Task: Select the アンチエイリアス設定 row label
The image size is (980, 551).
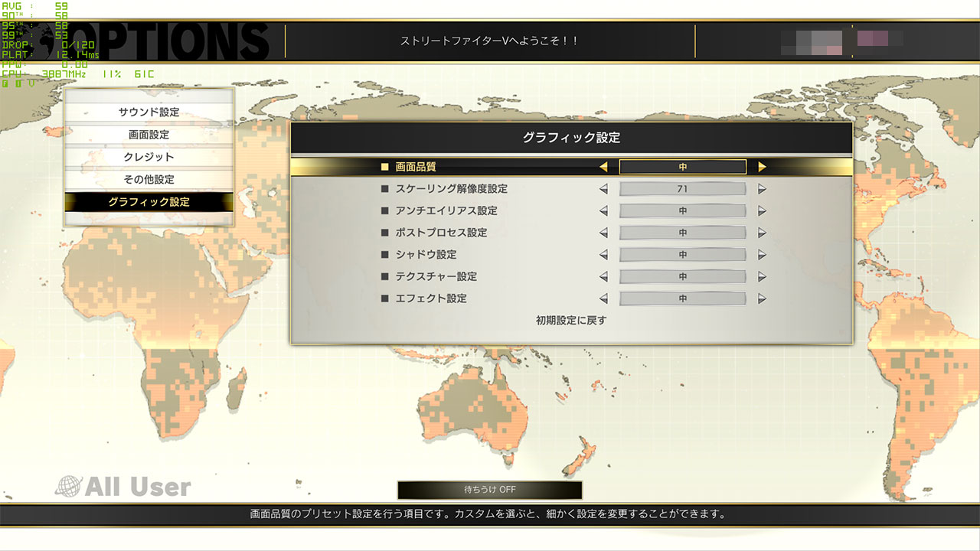Action: tap(446, 211)
